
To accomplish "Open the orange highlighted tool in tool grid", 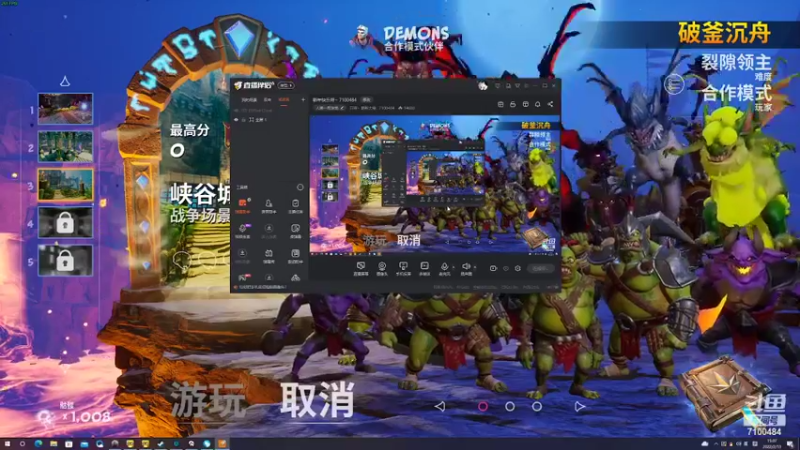I will click(x=242, y=206).
